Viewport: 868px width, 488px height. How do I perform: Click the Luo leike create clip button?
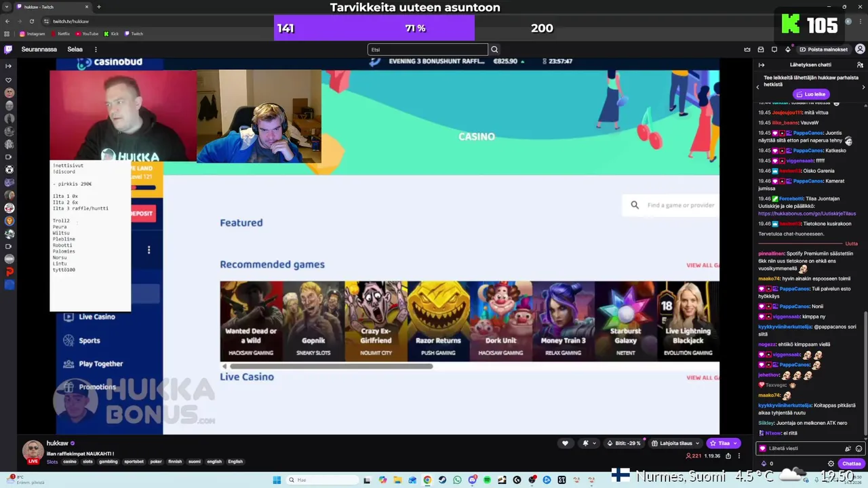[x=811, y=94]
